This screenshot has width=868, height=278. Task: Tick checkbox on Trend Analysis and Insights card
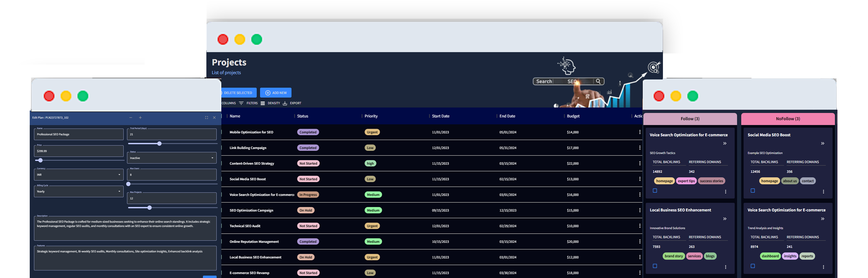[752, 266]
